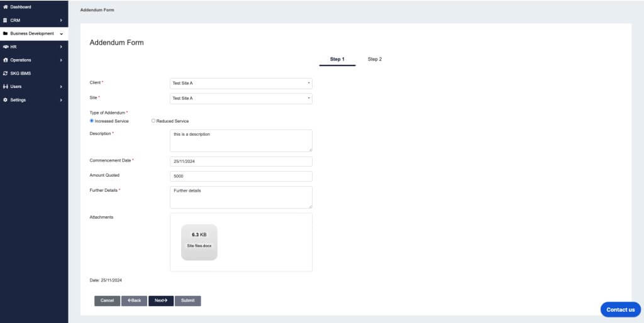This screenshot has width=644, height=323.
Task: Open the Client dropdown
Action: (x=241, y=83)
